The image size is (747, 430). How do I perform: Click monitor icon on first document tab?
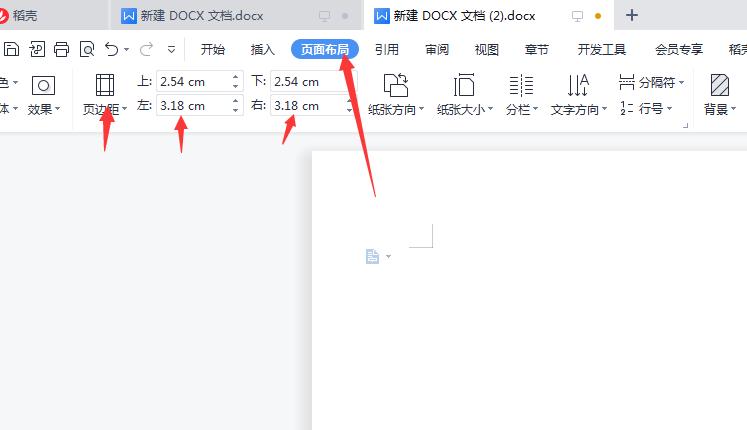click(x=324, y=16)
